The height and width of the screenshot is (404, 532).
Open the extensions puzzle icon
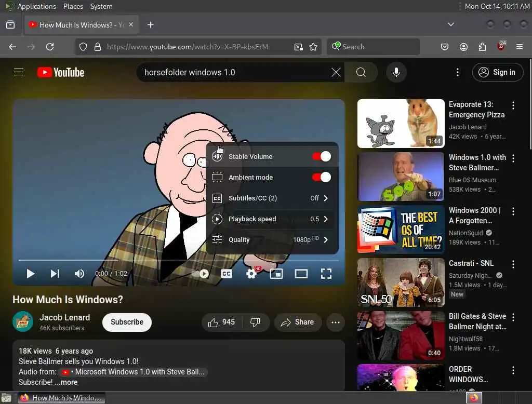pos(482,47)
